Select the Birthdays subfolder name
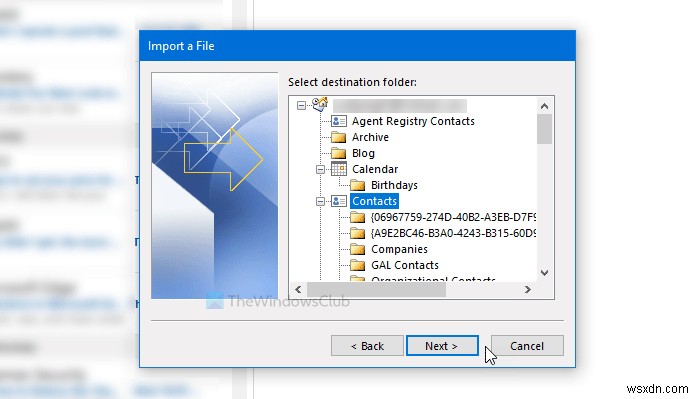This screenshot has width=700, height=399. [394, 185]
